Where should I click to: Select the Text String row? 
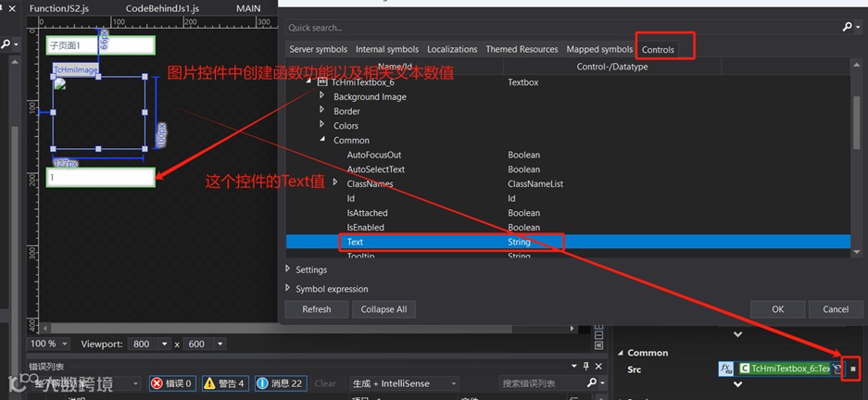pos(568,242)
